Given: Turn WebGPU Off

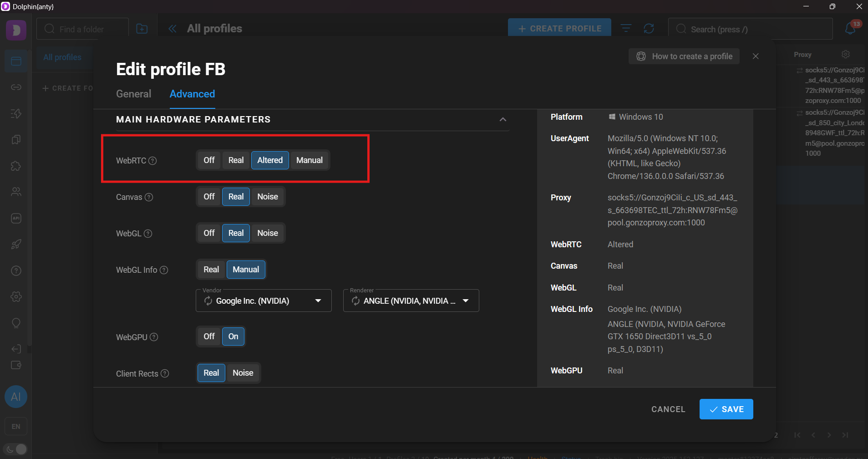Looking at the screenshot, I should [x=209, y=337].
